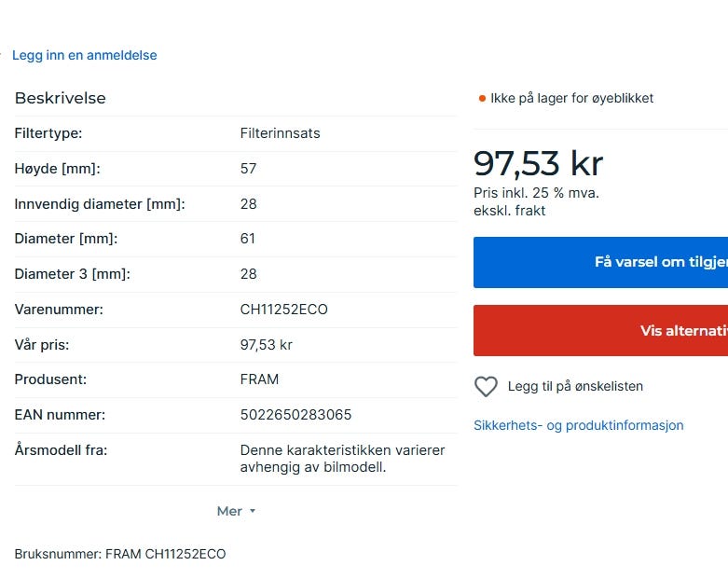Open Sikkerhets- og produktinformasjon link
Viewport: 728px width, 579px height.
tap(578, 425)
